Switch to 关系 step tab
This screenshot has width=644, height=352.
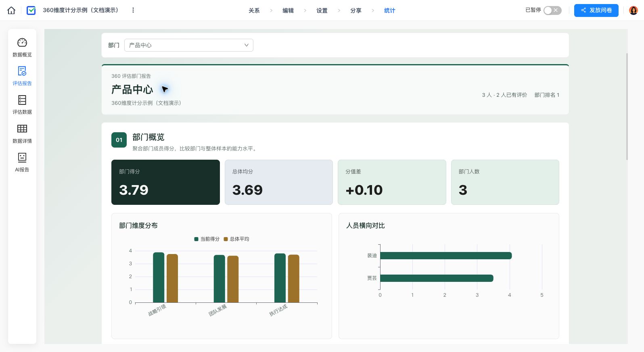[x=254, y=10]
